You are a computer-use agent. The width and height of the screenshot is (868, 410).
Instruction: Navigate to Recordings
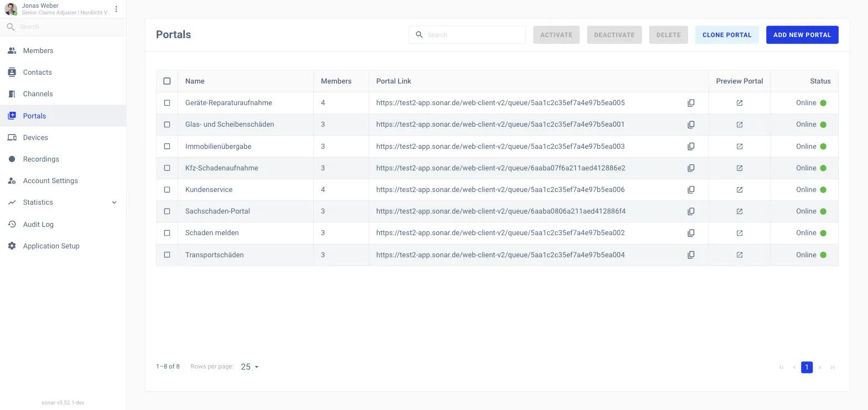[63, 159]
